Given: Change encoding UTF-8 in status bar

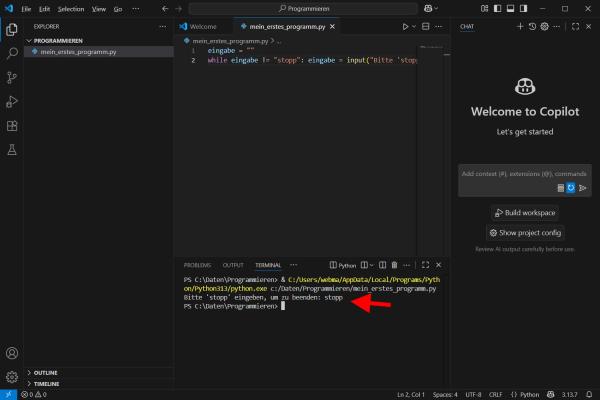Looking at the screenshot, I should [473, 394].
